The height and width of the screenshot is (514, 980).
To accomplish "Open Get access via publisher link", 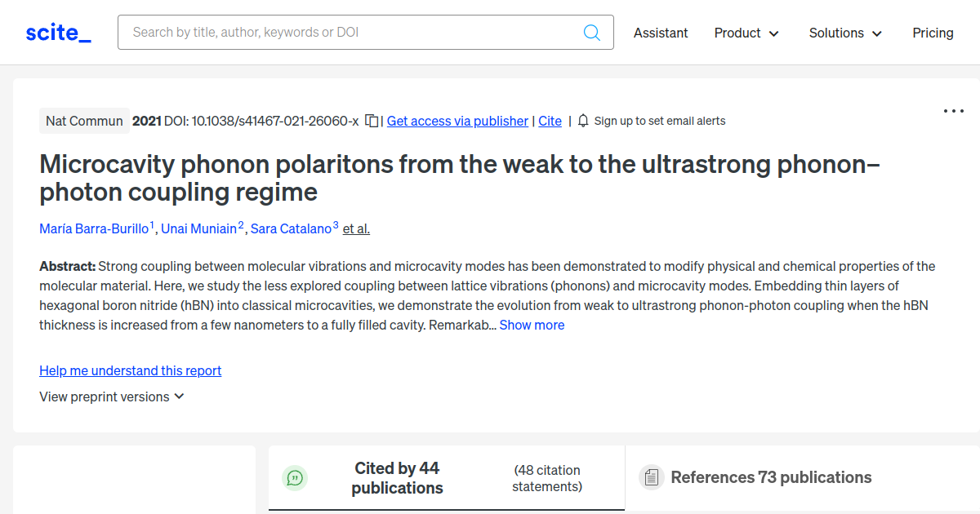I will [457, 121].
